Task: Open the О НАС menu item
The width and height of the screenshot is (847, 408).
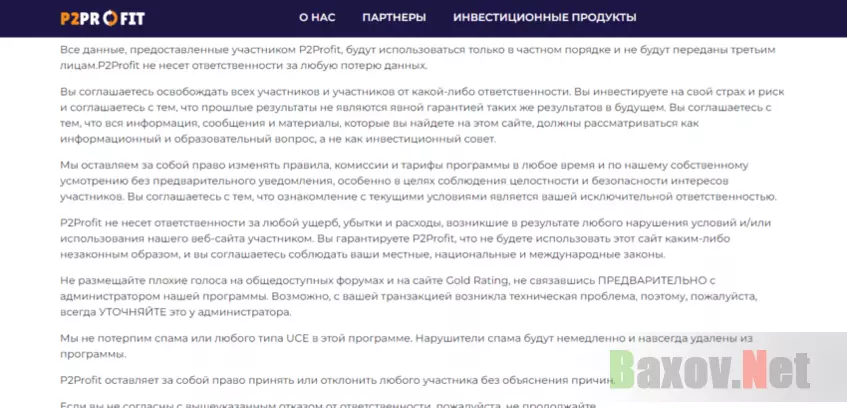Action: 317,18
